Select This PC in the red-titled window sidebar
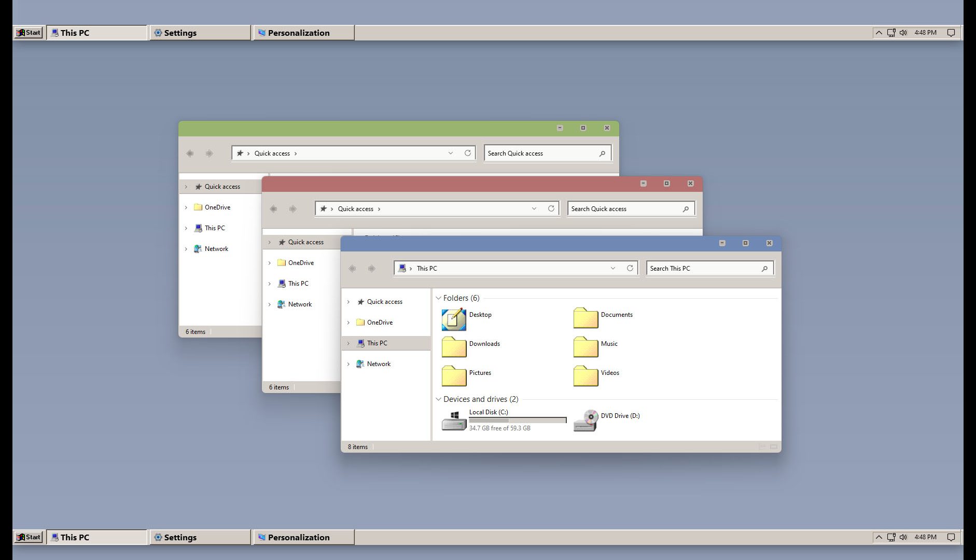Image resolution: width=976 pixels, height=560 pixels. point(298,284)
